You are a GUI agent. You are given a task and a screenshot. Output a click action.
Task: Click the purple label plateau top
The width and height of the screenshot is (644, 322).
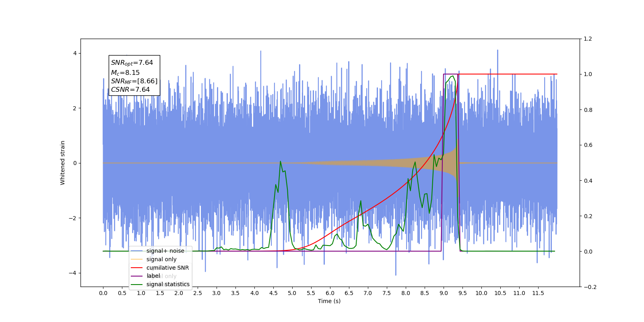(x=451, y=74)
